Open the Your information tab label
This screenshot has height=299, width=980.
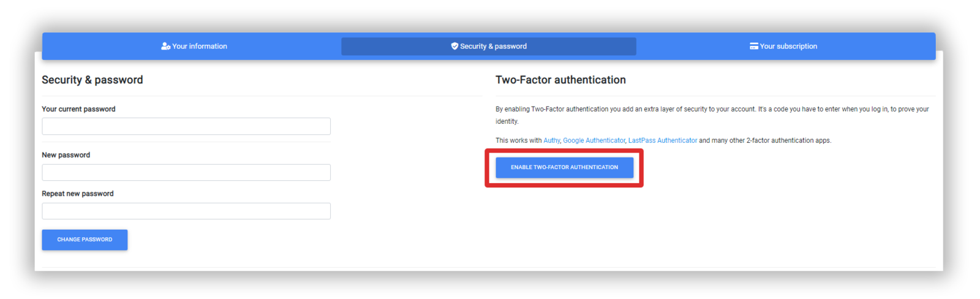[200, 47]
